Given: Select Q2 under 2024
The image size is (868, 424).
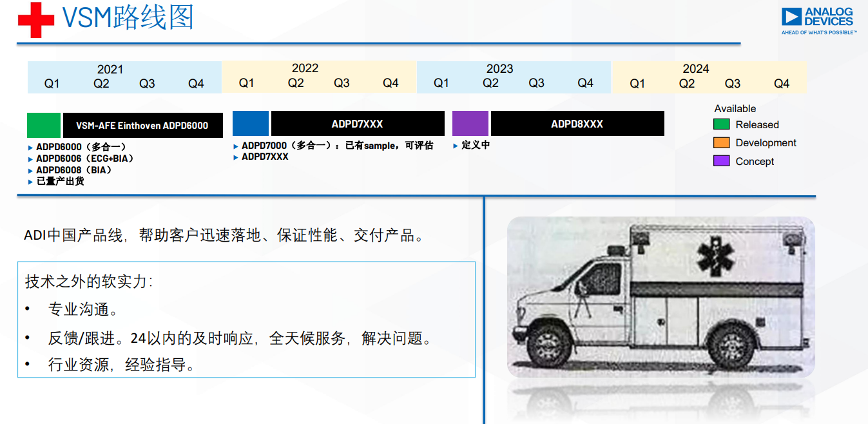Looking at the screenshot, I should pos(687,84).
